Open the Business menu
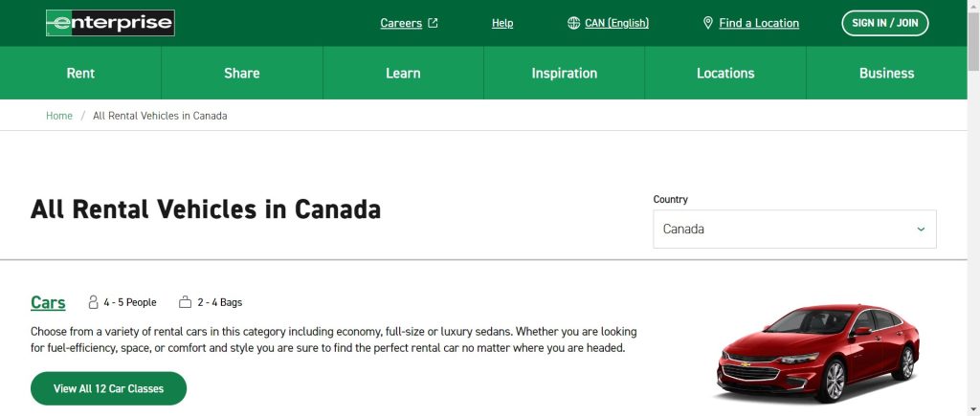This screenshot has height=416, width=980. 886,73
